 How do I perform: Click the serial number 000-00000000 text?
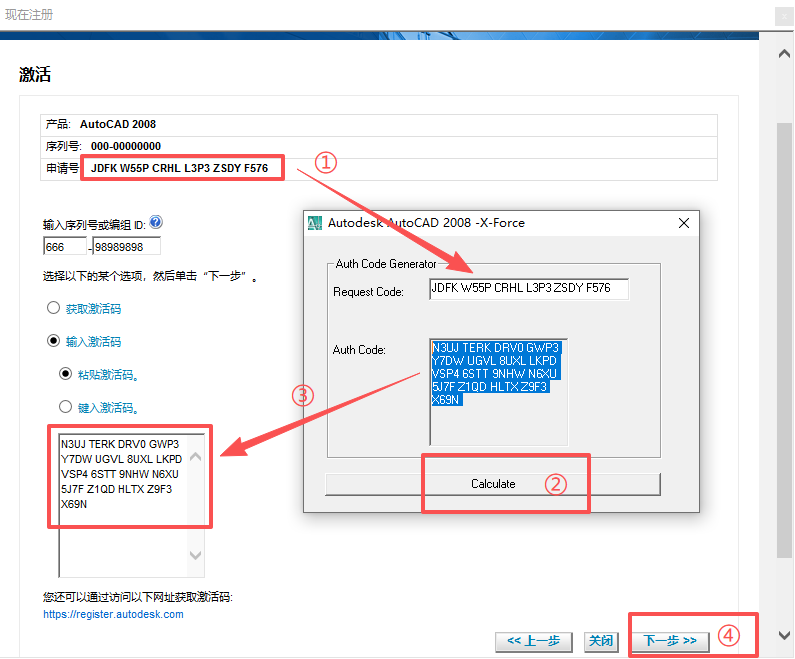(126, 147)
